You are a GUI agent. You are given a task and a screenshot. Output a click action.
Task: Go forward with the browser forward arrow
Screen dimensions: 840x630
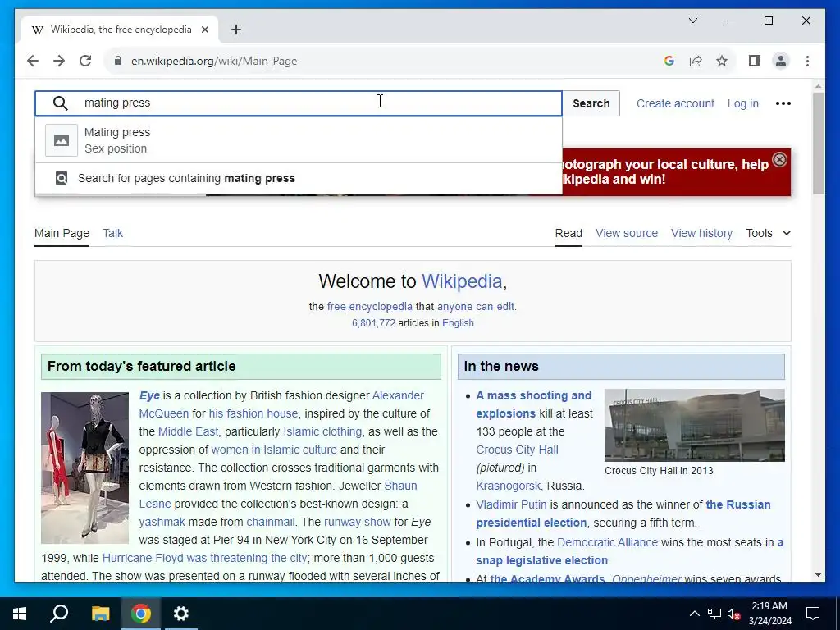(59, 61)
